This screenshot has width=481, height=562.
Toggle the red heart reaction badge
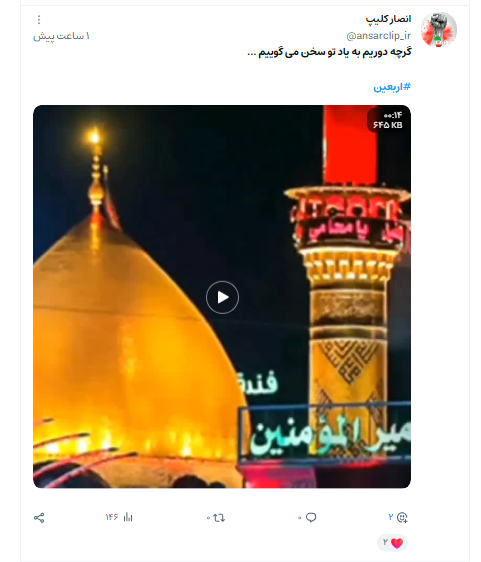tap(393, 543)
